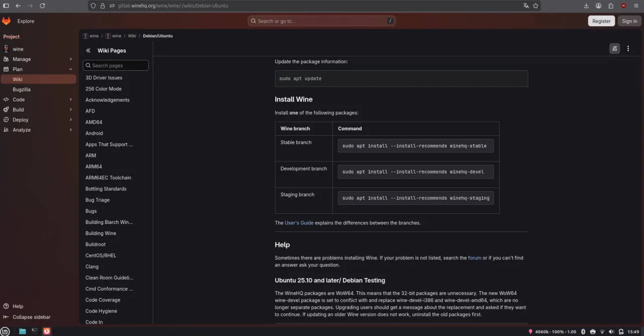Open the uBlock Origin extension
This screenshot has height=336, width=644.
pyautogui.click(x=623, y=6)
